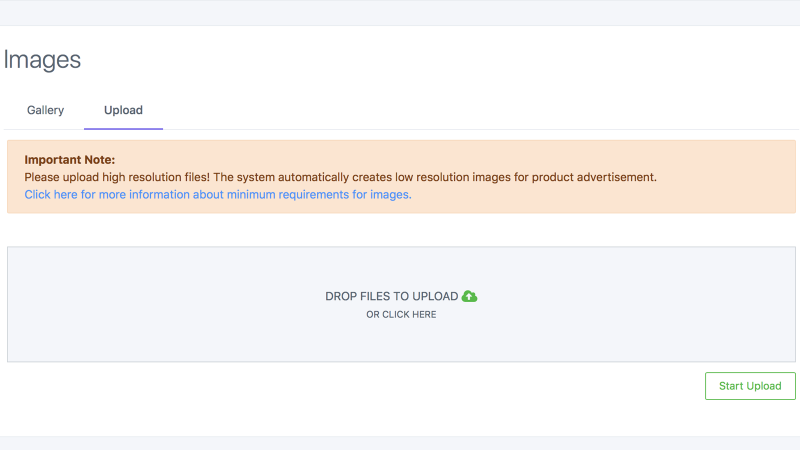Image resolution: width=800 pixels, height=450 pixels.
Task: Click the gray header strip at the page top
Action: (400, 12)
